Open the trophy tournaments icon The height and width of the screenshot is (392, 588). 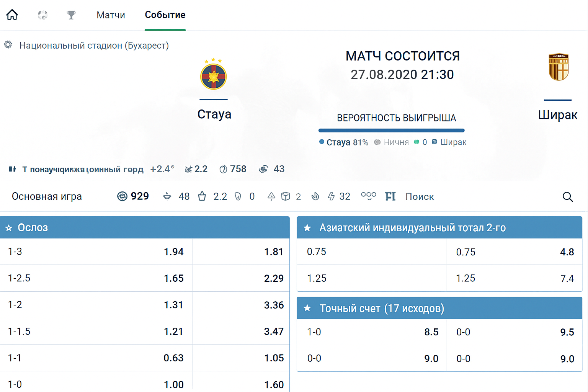pos(71,15)
